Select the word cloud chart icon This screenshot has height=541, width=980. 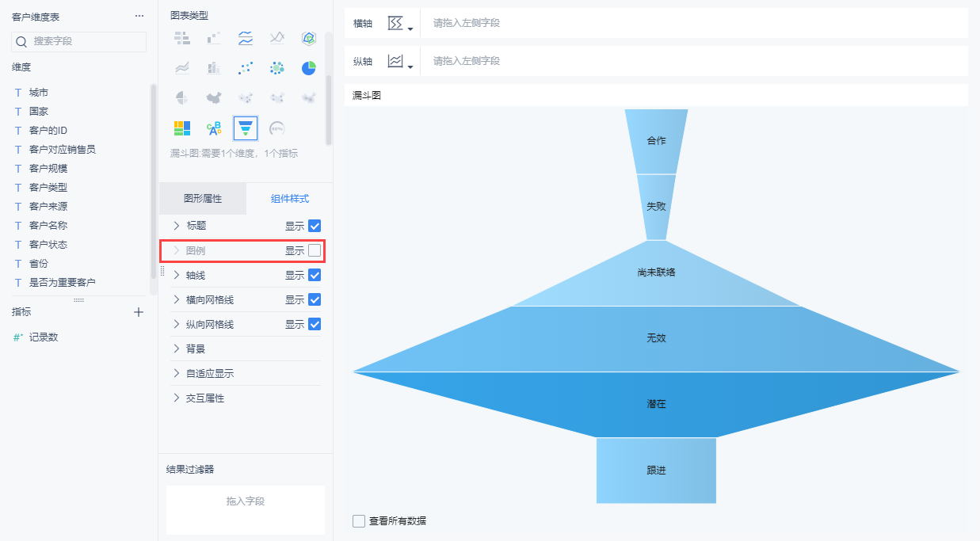tap(214, 128)
